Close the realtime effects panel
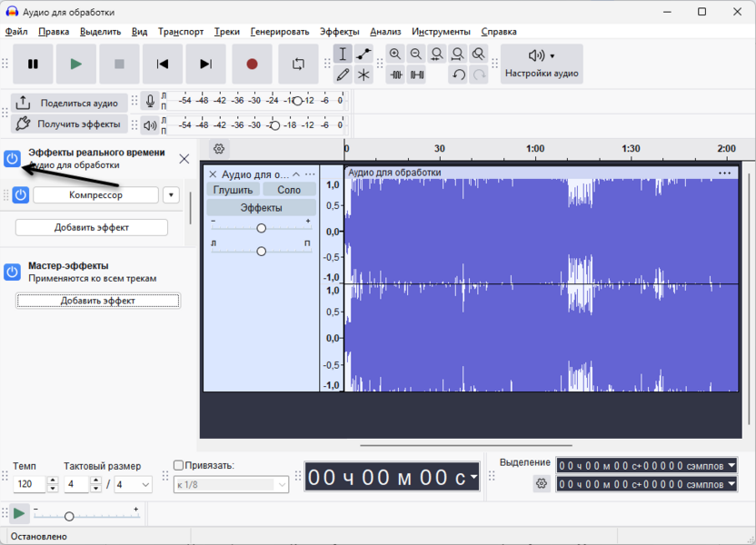This screenshot has height=545, width=756. tap(184, 159)
